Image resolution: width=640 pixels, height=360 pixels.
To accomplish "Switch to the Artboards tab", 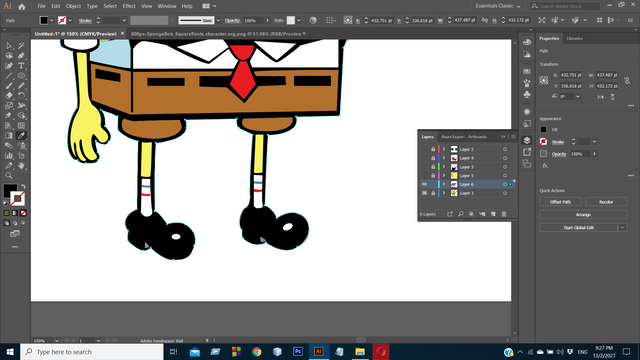I will coord(477,137).
